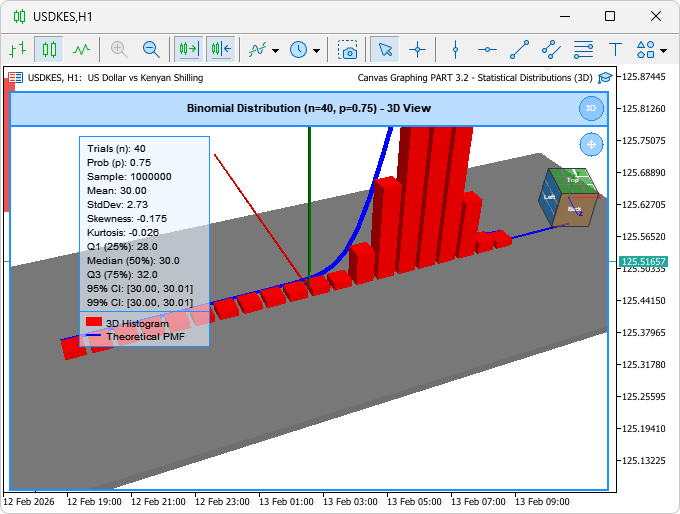This screenshot has height=514, width=680.
Task: Switch to line chart view
Action: pos(81,49)
